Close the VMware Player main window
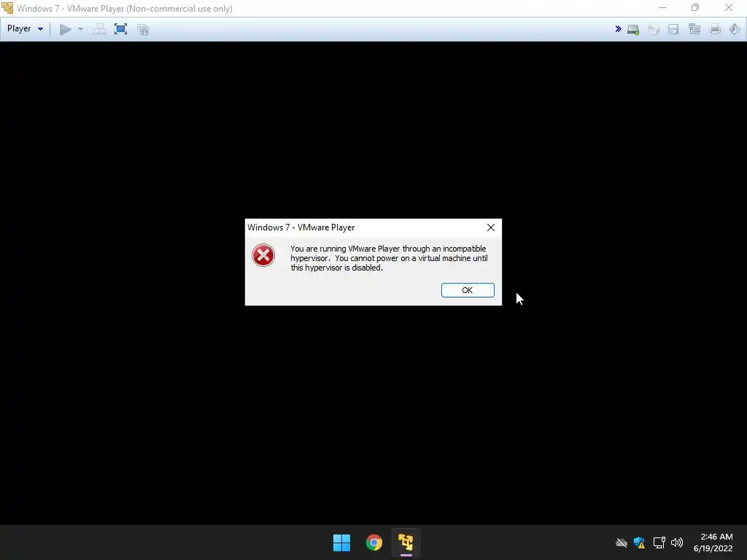Viewport: 747px width, 560px height. pyautogui.click(x=729, y=7)
